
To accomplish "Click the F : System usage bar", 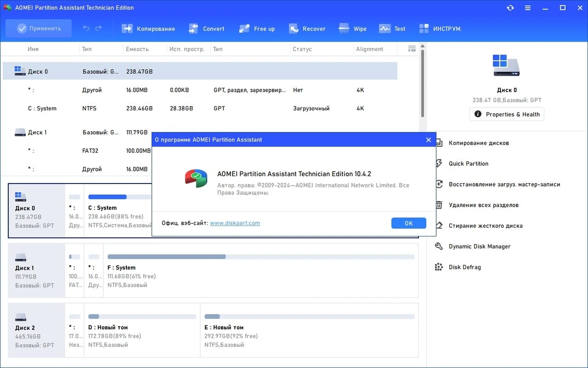I will [261, 257].
